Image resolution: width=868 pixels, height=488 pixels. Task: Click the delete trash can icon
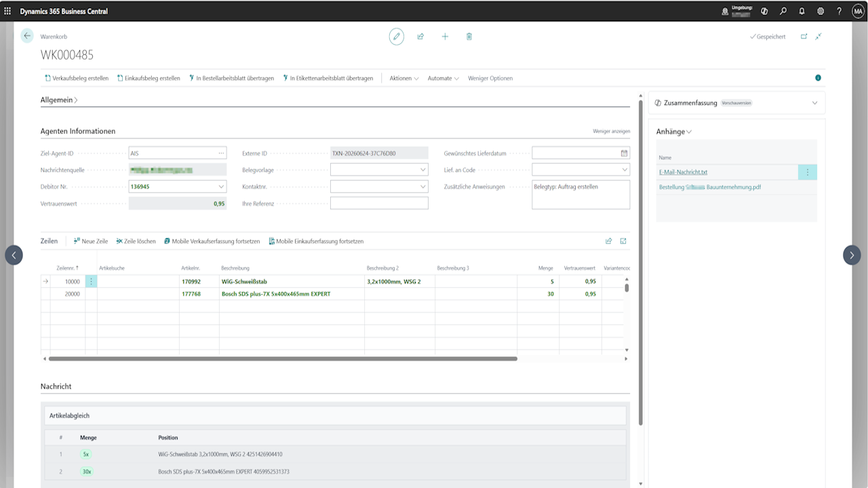(469, 37)
